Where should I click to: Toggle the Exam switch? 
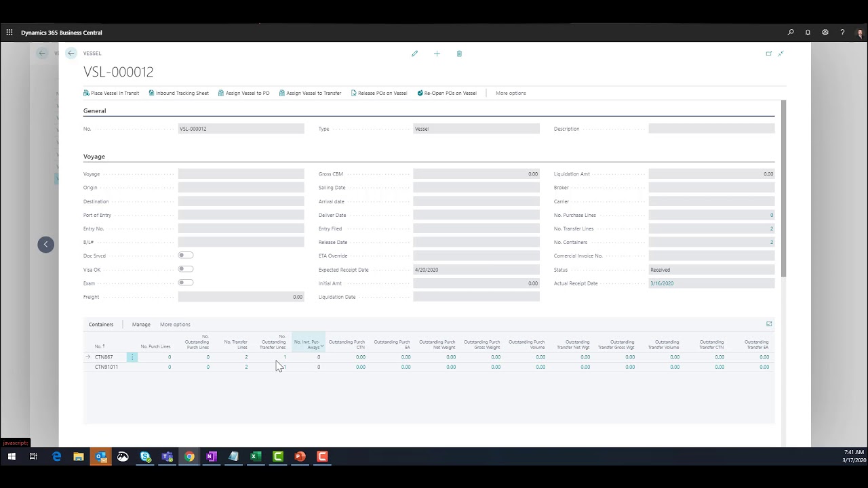[186, 283]
